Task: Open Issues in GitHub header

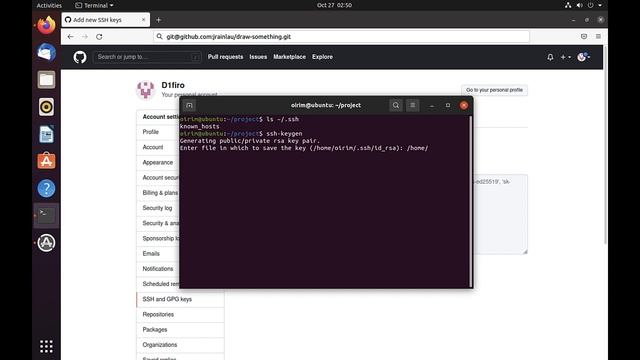Action: pos(258,57)
